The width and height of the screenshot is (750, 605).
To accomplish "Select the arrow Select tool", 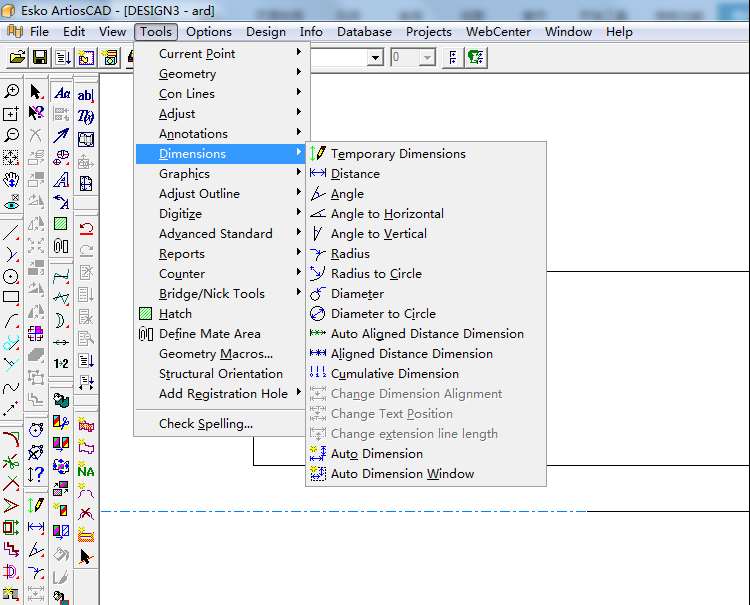I will pyautogui.click(x=37, y=92).
